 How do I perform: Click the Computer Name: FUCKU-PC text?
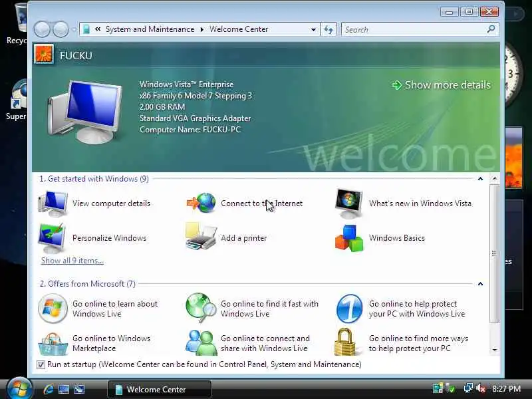(x=190, y=130)
